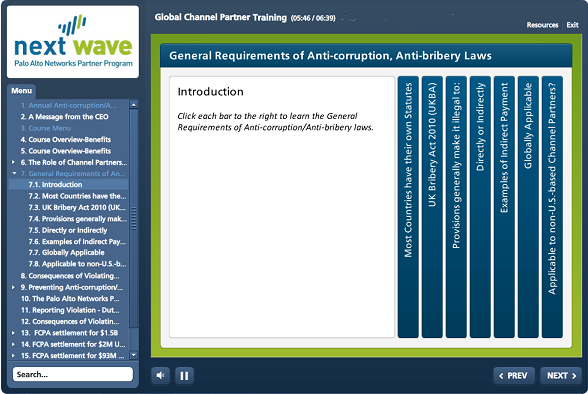Image resolution: width=588 pixels, height=394 pixels.
Task: Click the menu scrollbar down arrow
Action: [x=134, y=355]
